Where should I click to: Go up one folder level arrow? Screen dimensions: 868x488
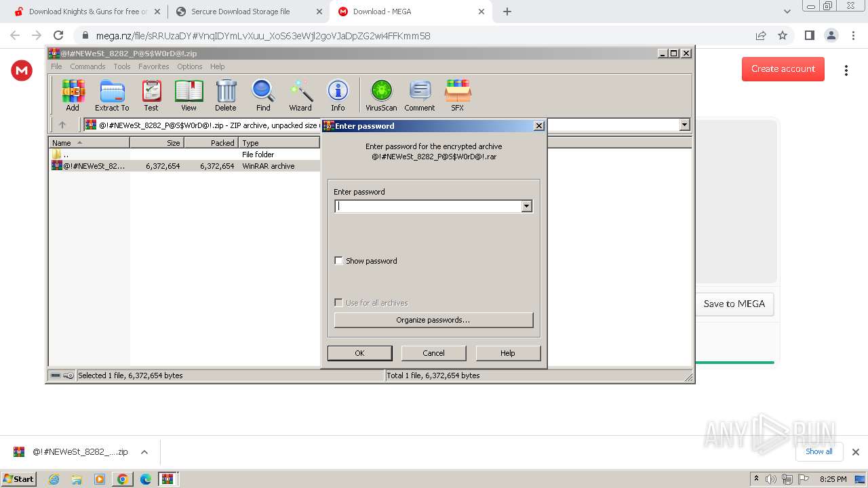tap(62, 125)
